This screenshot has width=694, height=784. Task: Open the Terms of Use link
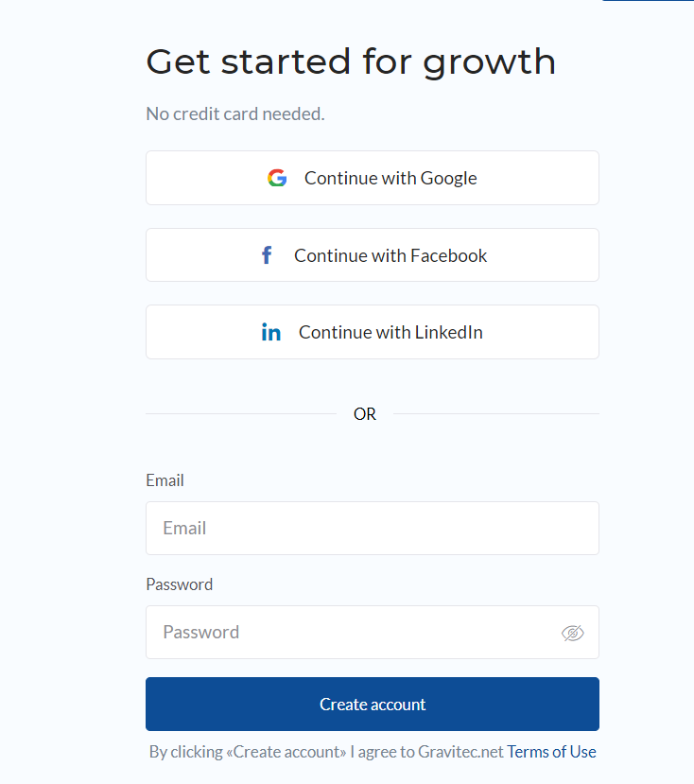[551, 752]
